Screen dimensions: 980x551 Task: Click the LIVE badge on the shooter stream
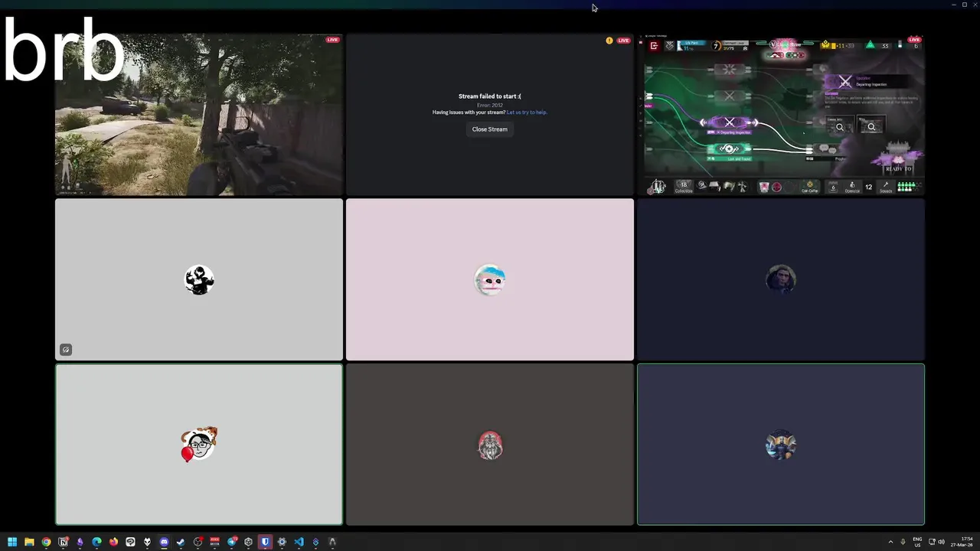click(332, 40)
